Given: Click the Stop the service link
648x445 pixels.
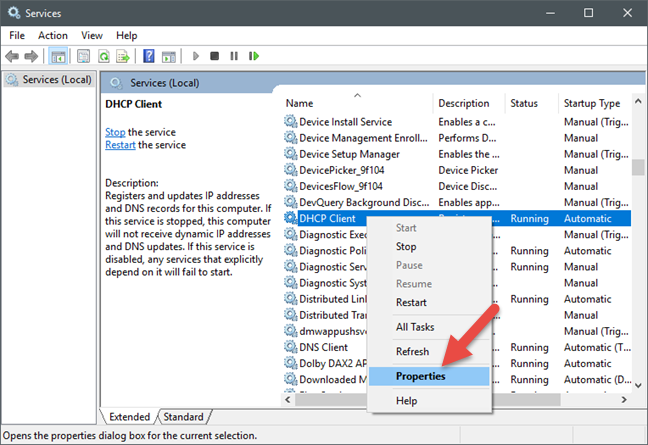Looking at the screenshot, I should 115,132.
